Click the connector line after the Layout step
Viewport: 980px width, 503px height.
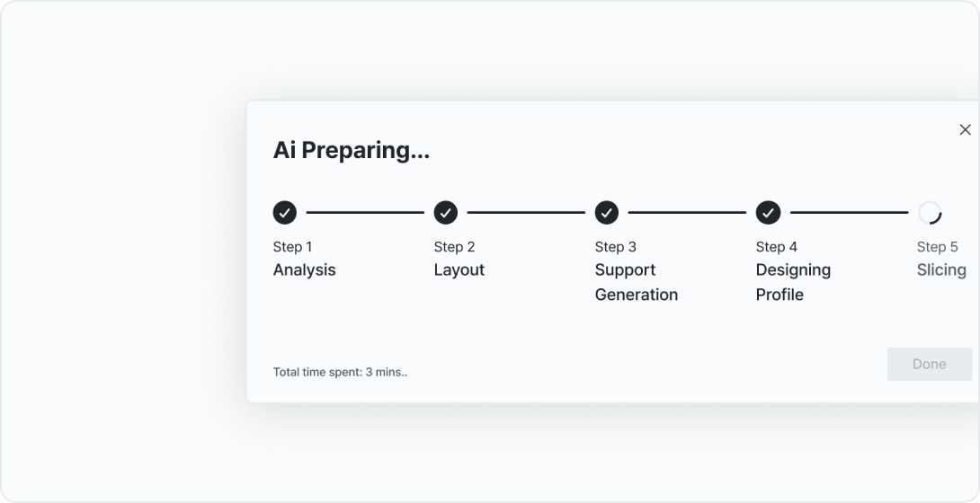point(526,213)
